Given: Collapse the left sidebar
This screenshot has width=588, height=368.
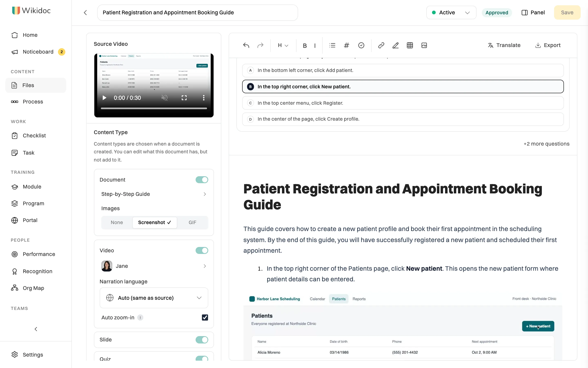Looking at the screenshot, I should [36, 329].
